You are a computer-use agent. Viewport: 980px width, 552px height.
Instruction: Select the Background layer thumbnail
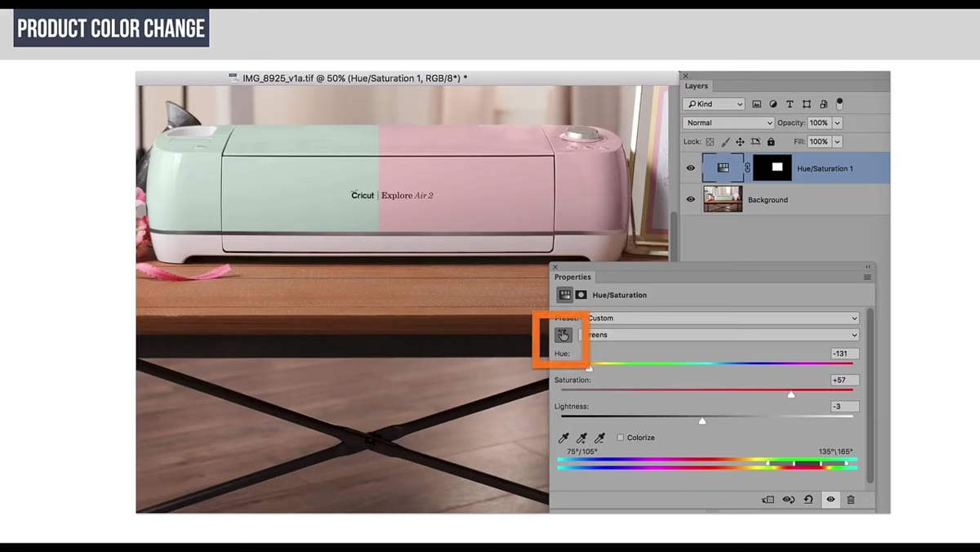click(723, 199)
